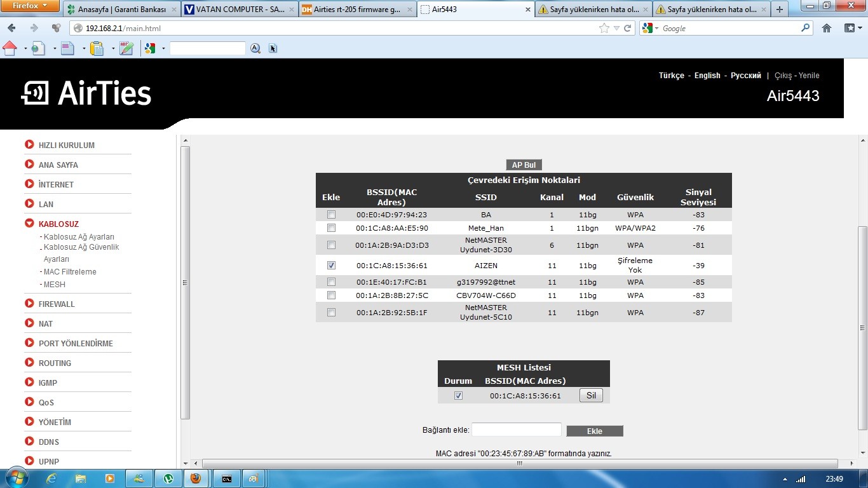The width and height of the screenshot is (868, 488).
Task: Click the Çıkış logout link
Action: tap(783, 75)
